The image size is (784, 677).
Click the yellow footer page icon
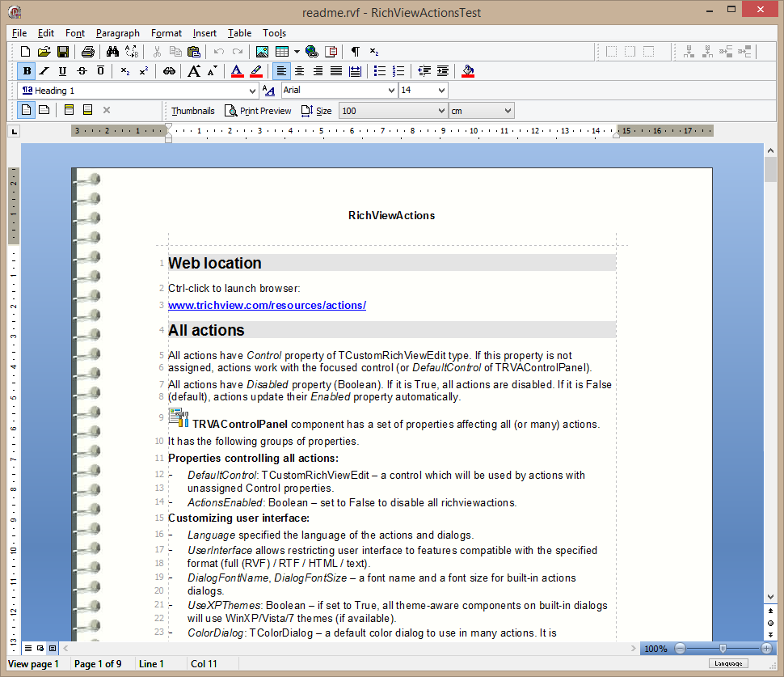[87, 110]
